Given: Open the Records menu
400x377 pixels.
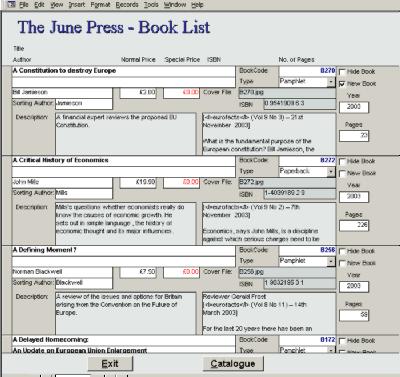Looking at the screenshot, I should (x=127, y=5).
